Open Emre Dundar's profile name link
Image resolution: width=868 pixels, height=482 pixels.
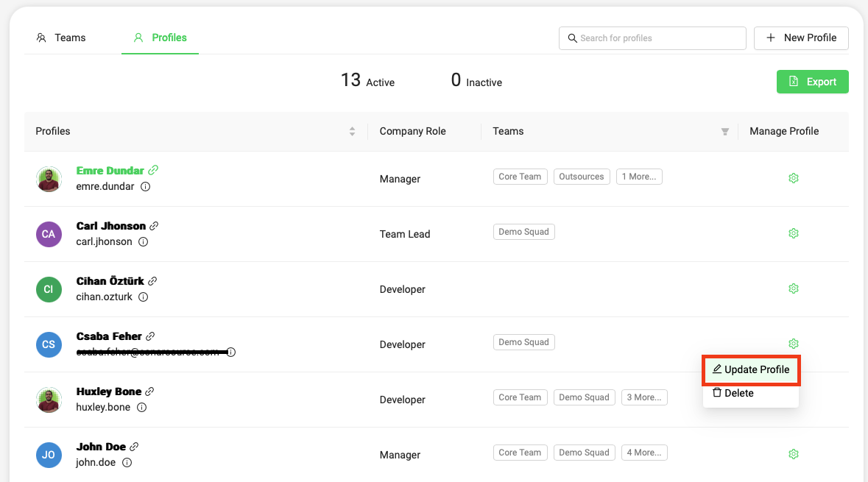110,171
